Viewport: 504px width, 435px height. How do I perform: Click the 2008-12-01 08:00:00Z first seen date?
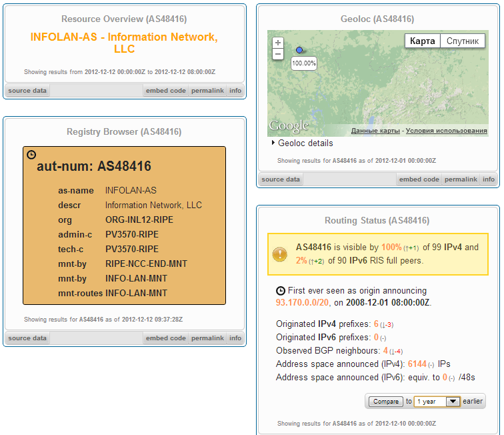[x=387, y=302]
